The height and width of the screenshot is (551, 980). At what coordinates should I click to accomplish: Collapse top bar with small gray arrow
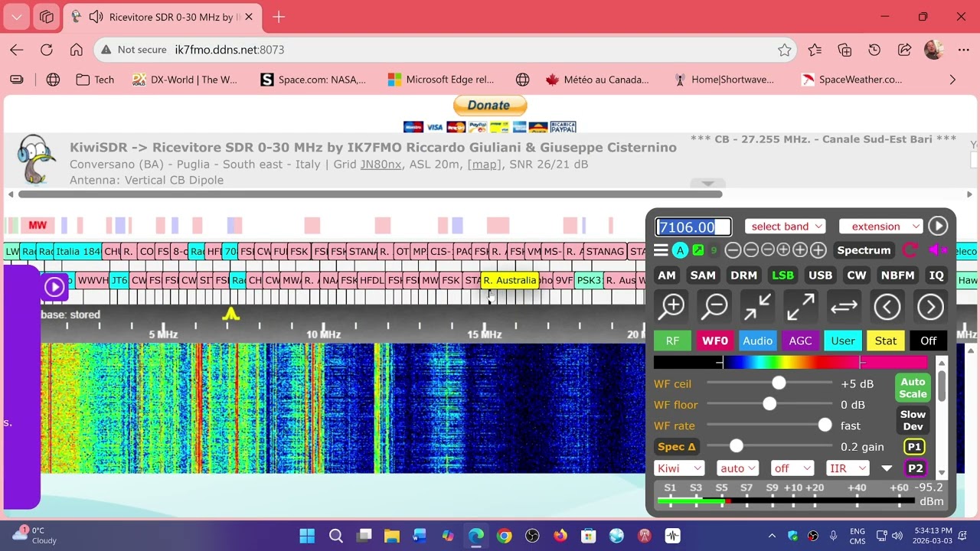tap(707, 184)
